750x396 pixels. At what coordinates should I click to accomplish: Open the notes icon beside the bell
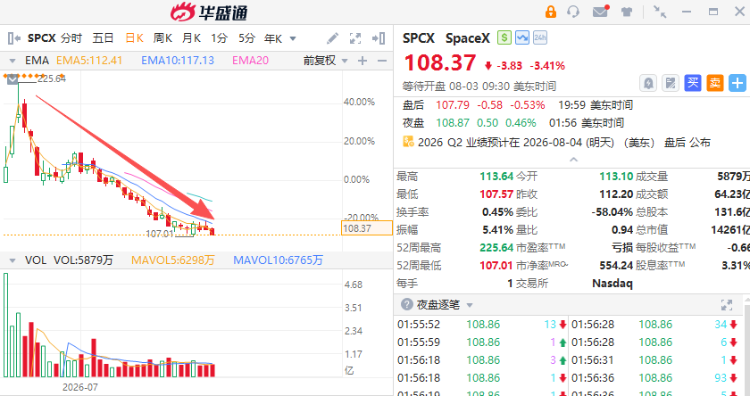670,83
